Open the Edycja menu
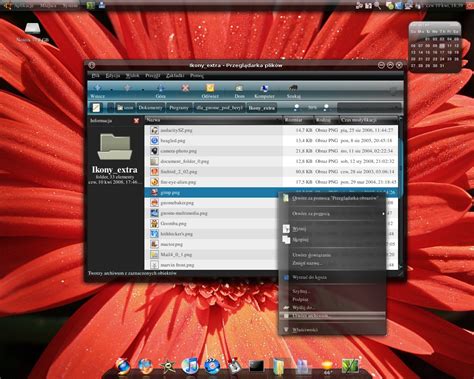Screen dimensions: 474x379 (113, 76)
